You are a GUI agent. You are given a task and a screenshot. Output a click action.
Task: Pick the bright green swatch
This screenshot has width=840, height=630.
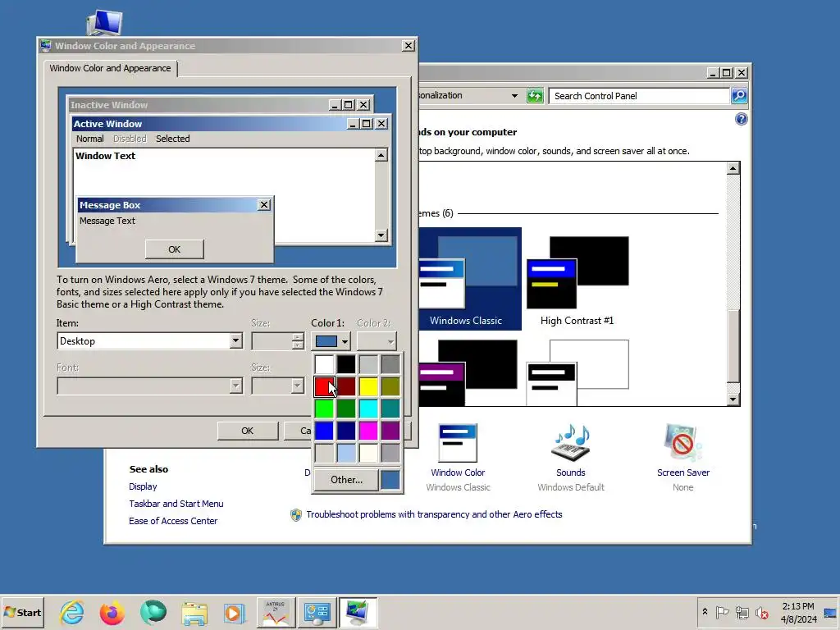pos(324,409)
